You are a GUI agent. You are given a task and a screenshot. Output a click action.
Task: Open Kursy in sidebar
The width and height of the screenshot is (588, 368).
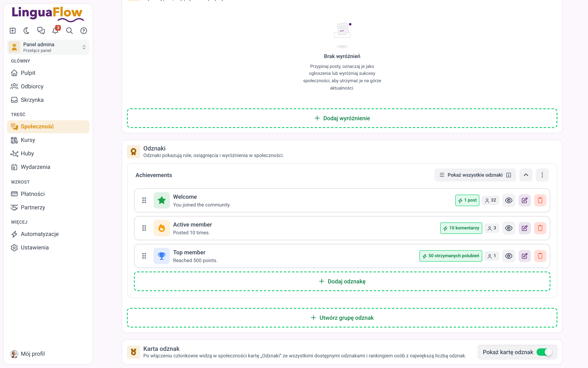[48, 140]
